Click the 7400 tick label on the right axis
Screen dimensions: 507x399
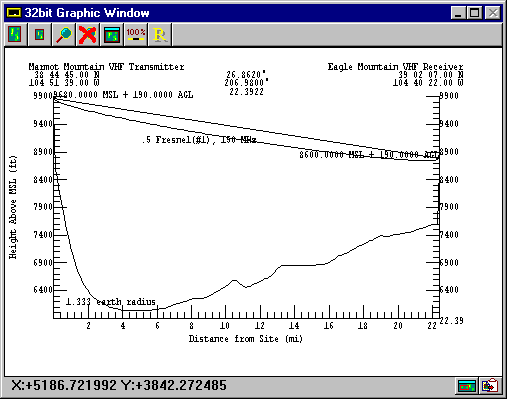[449, 235]
